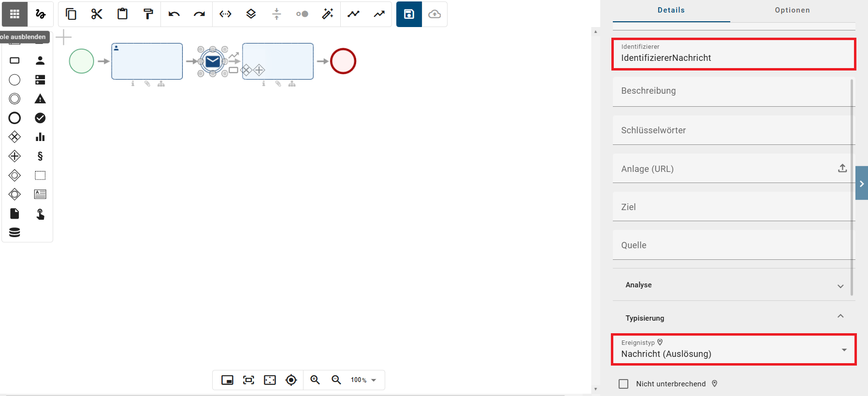Click the Identifizierer input field
This screenshot has width=868, height=396.
(x=734, y=54)
